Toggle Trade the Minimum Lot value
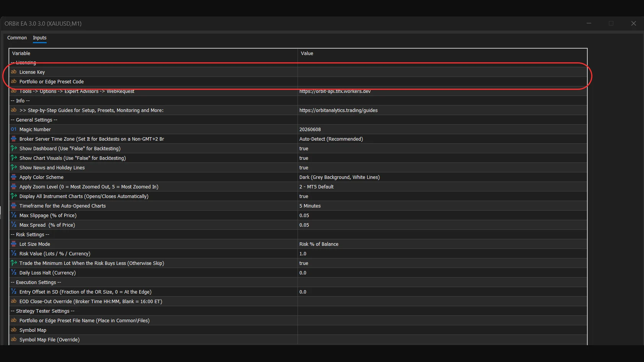The height and width of the screenshot is (362, 644). tap(442, 263)
